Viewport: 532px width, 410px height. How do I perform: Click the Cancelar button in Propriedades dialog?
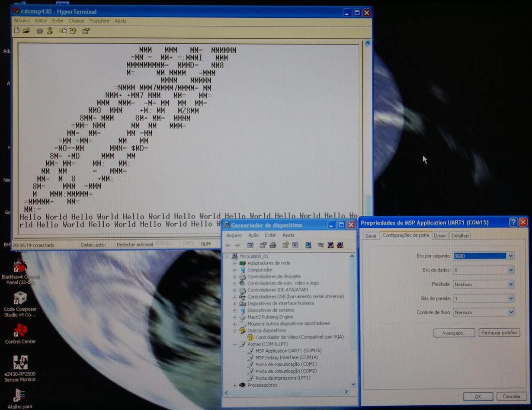pos(512,397)
